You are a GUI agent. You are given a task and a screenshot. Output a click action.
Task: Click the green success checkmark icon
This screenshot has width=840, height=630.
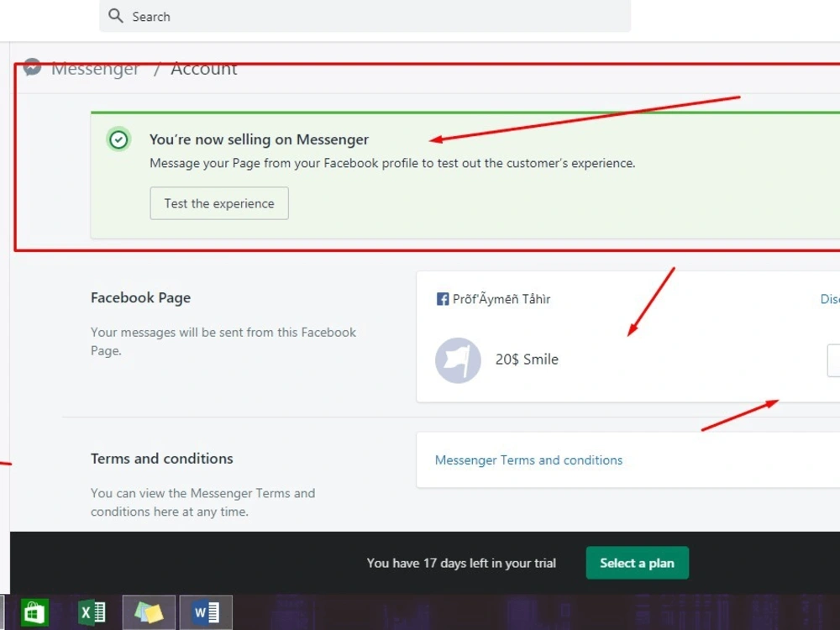pos(118,139)
